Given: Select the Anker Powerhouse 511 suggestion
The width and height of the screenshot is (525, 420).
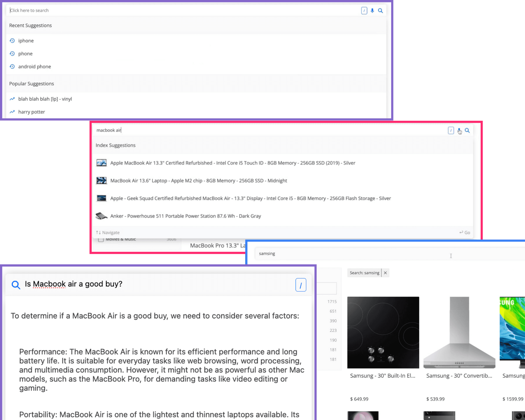Looking at the screenshot, I should 186,216.
